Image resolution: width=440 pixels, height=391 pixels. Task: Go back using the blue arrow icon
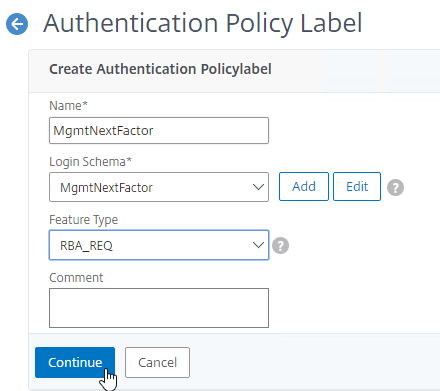coord(17,24)
